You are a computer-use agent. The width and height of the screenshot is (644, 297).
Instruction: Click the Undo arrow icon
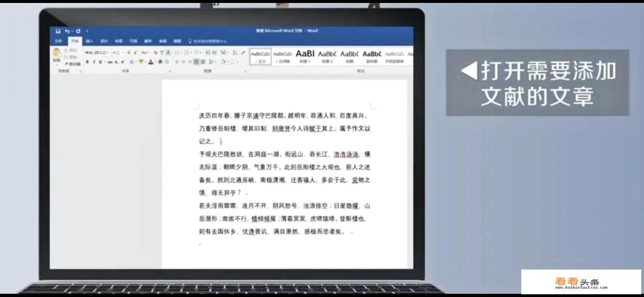[67, 31]
